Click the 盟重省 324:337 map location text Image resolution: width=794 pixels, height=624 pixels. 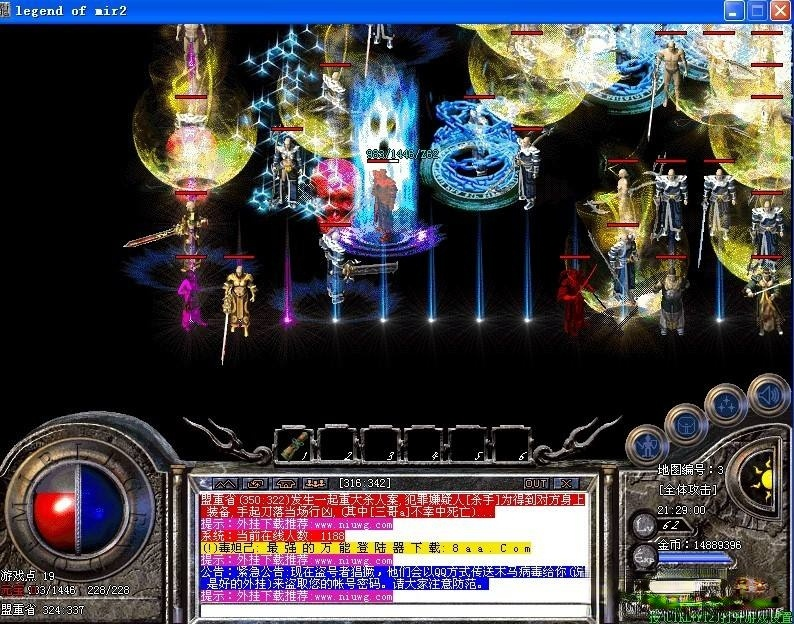[43, 610]
